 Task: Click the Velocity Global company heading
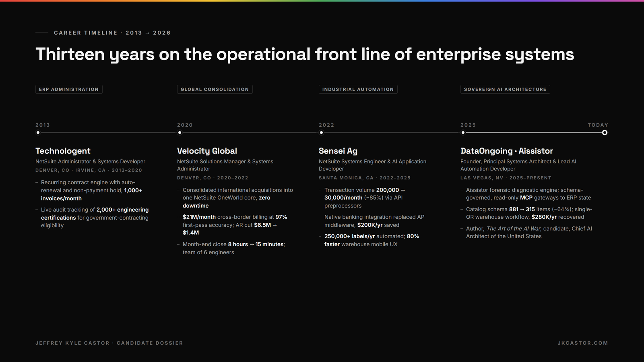(207, 151)
